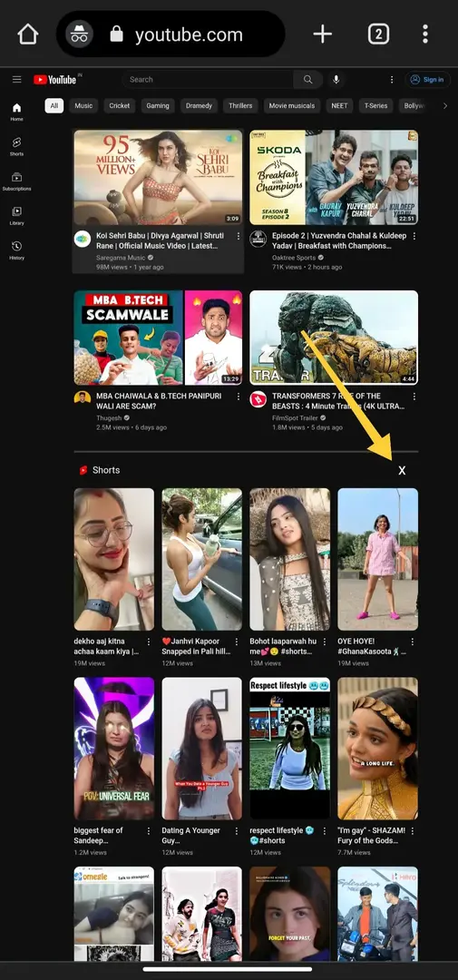458x980 pixels.
Task: Tap the lock icon beside youtube.com
Action: pyautogui.click(x=116, y=34)
